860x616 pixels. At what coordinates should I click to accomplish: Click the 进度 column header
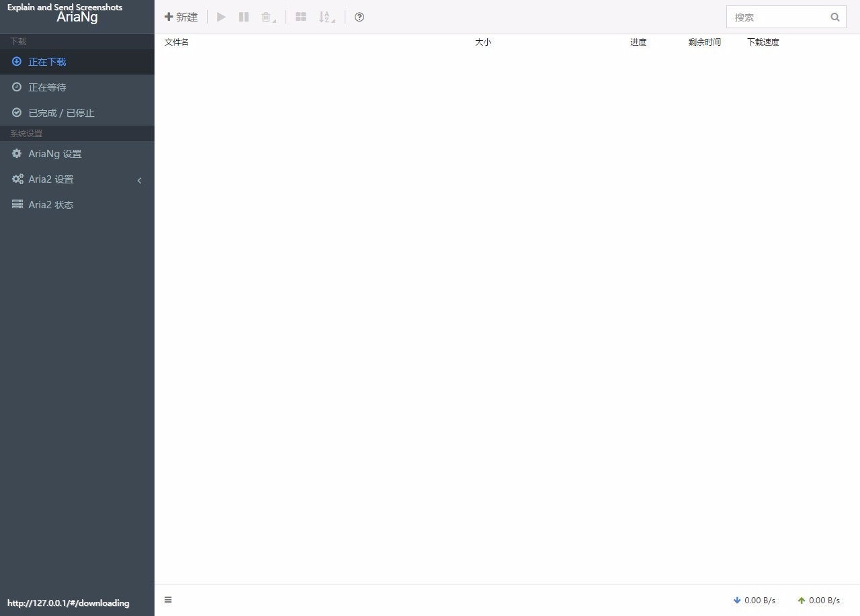(638, 42)
